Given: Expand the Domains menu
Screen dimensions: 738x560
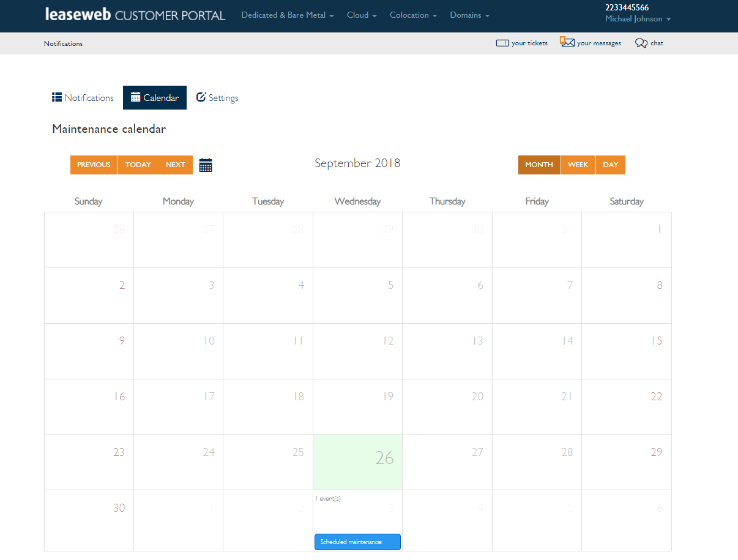Looking at the screenshot, I should 469,15.
